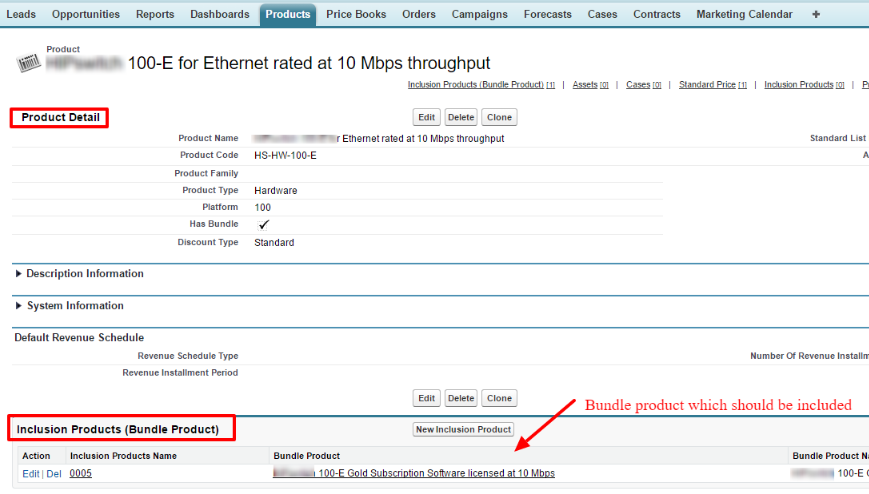Expand the Description Information section
Image resolution: width=869 pixels, height=494 pixels.
20,274
